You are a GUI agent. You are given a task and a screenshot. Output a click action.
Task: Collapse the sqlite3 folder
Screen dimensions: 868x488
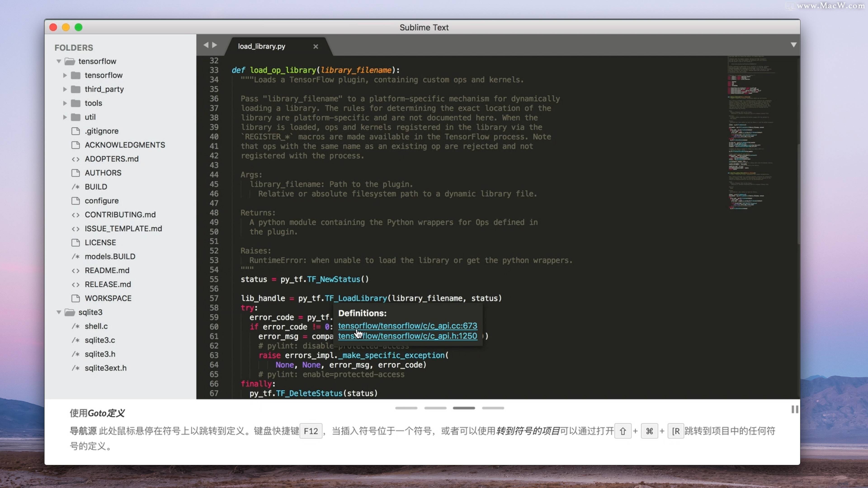(x=59, y=312)
